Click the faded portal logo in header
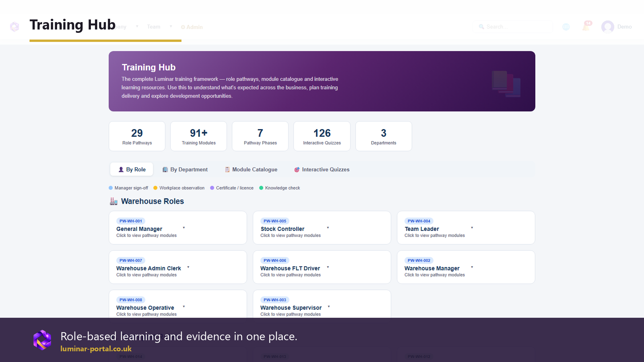The image size is (644, 362). click(x=14, y=26)
